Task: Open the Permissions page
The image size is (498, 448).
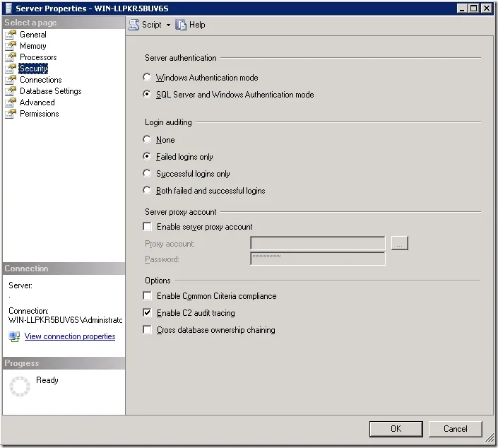Action: pyautogui.click(x=40, y=114)
